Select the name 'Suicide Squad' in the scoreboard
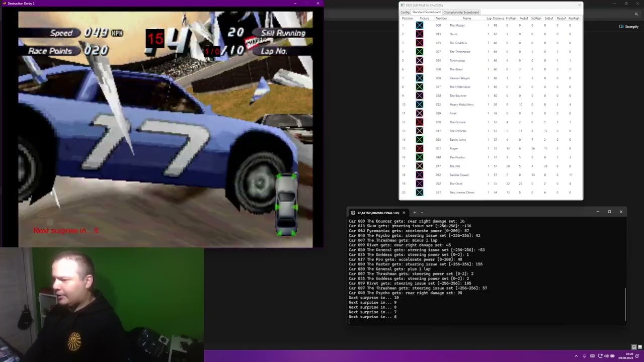This screenshot has width=644, height=362. [x=459, y=175]
